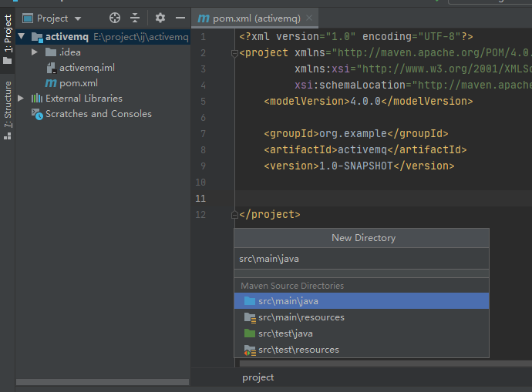Click the locate/select opened file crosshair icon
The image size is (532, 392).
point(115,18)
